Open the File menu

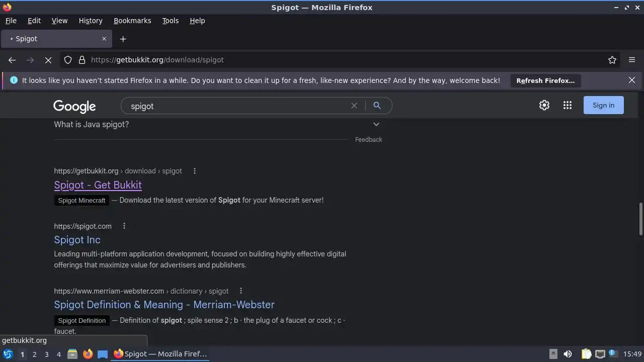coord(11,21)
